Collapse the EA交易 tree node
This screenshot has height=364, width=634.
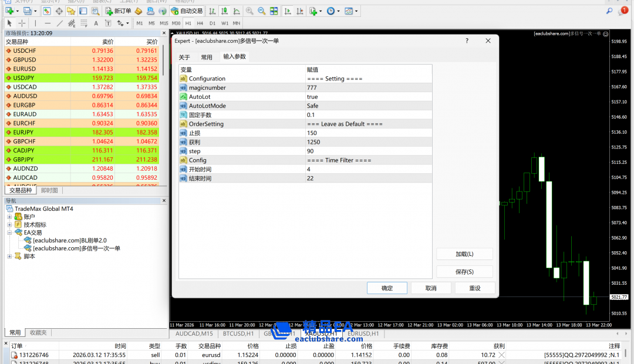tap(9, 232)
